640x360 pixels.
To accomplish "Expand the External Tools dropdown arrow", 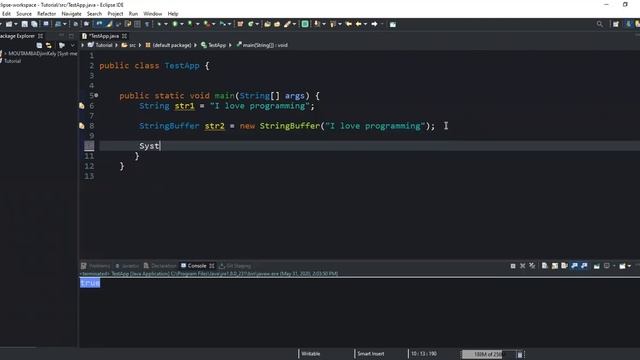I will point(213,24).
